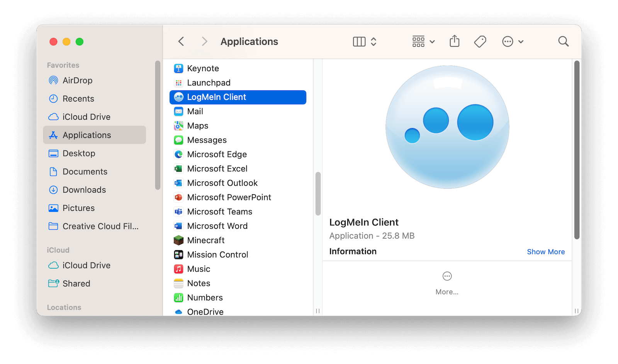Select Microsoft Edge

[238, 154]
